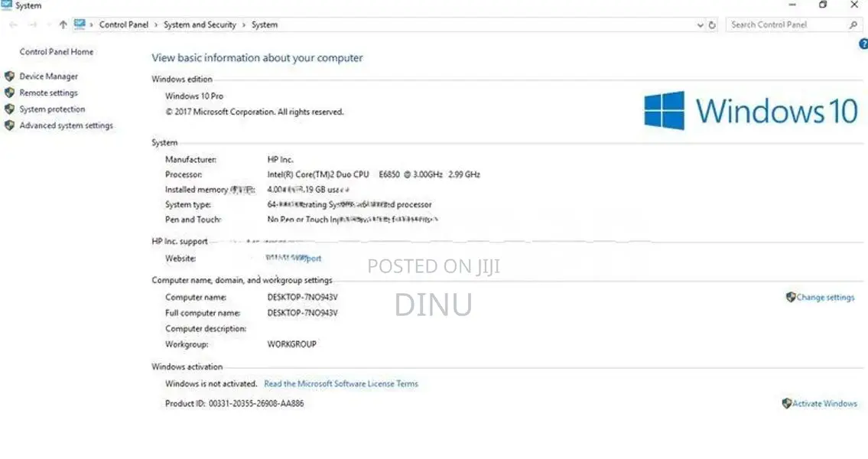
Task: Expand chevron after Control Panel in the breadcrumb
Action: pos(156,25)
